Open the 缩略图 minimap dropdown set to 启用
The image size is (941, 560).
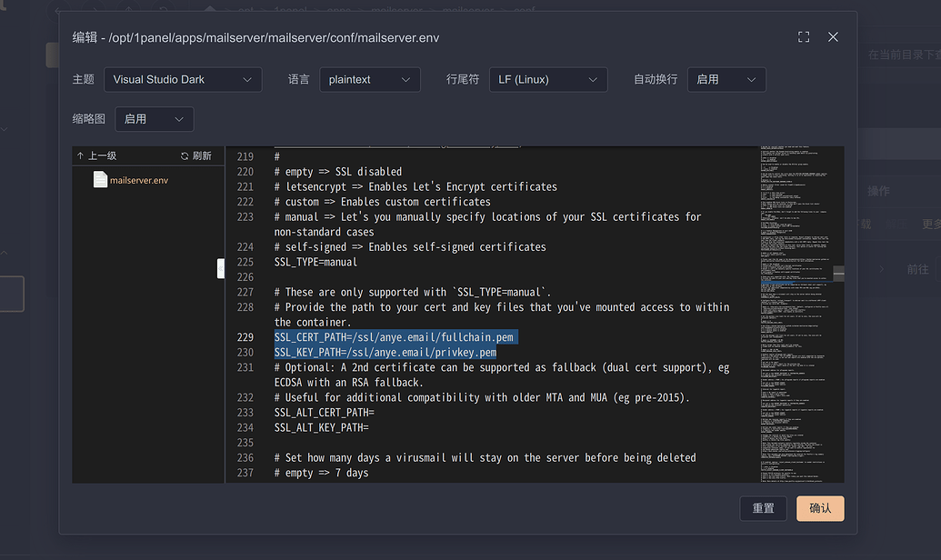coord(154,118)
